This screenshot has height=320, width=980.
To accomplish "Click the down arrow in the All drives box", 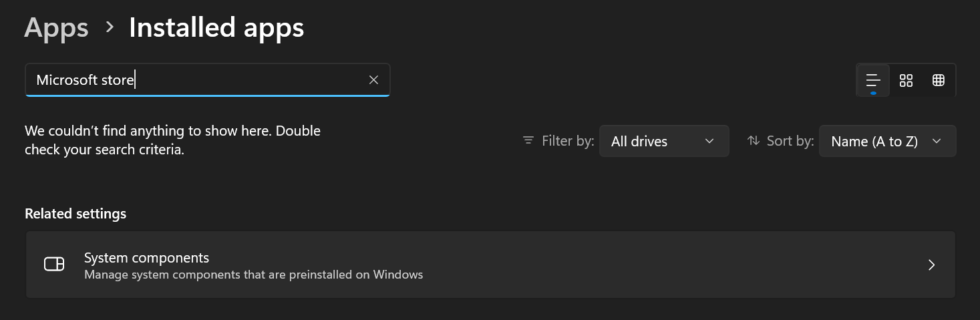I will point(709,141).
